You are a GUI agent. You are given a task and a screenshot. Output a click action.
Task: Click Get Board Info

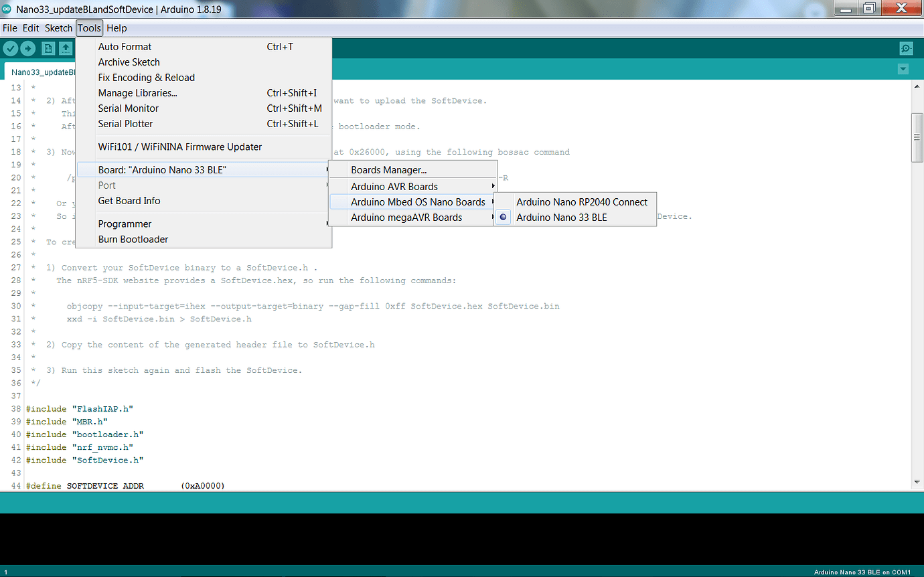coord(204,201)
